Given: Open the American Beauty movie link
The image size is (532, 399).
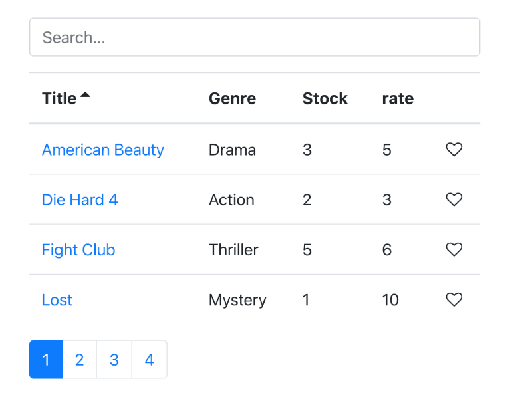Looking at the screenshot, I should 102,150.
